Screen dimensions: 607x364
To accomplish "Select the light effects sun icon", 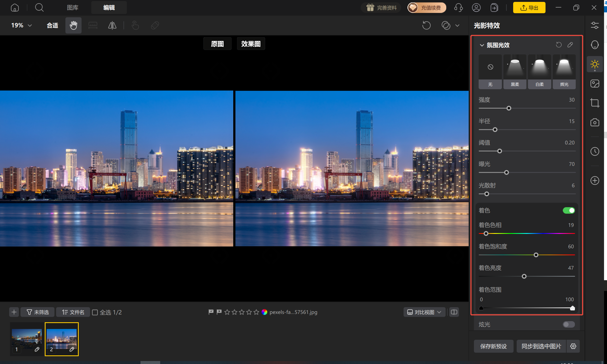I will (595, 64).
